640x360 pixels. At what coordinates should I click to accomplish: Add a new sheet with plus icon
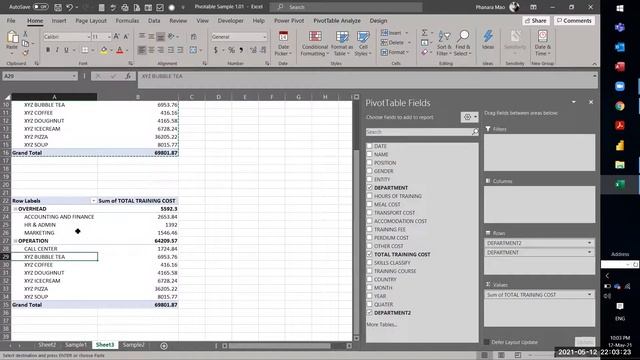click(x=164, y=346)
